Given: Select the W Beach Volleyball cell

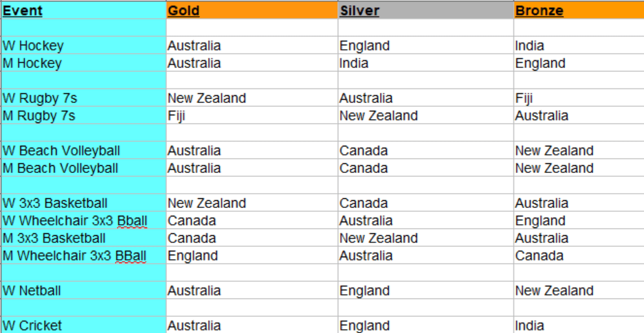Looking at the screenshot, I should (x=83, y=151).
